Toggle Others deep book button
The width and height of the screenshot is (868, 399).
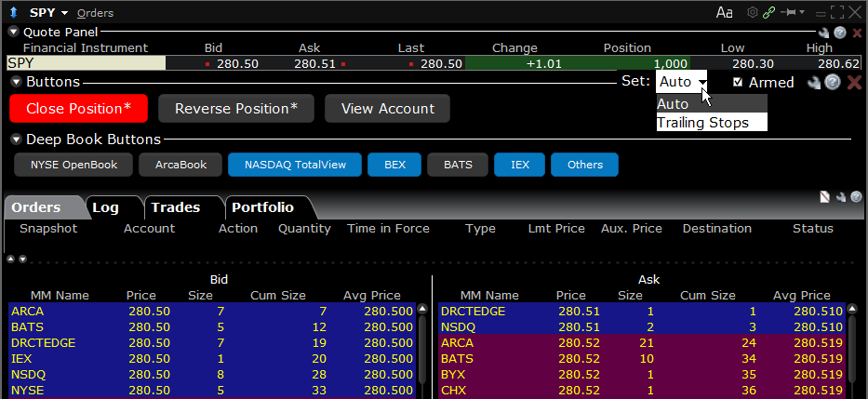[x=584, y=165]
